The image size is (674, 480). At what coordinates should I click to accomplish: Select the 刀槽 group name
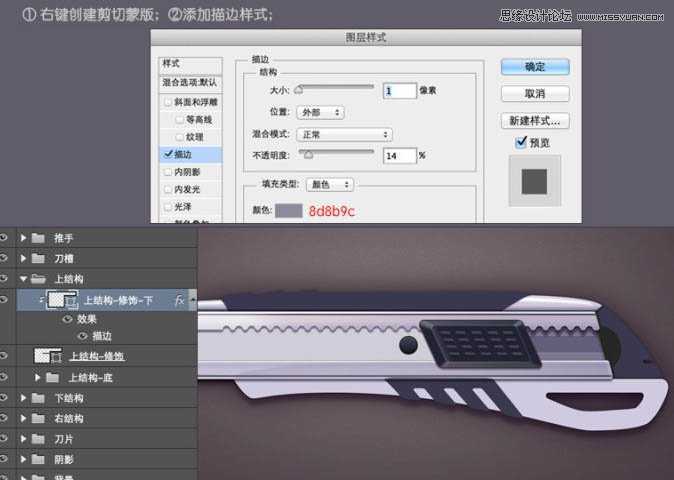pos(64,258)
